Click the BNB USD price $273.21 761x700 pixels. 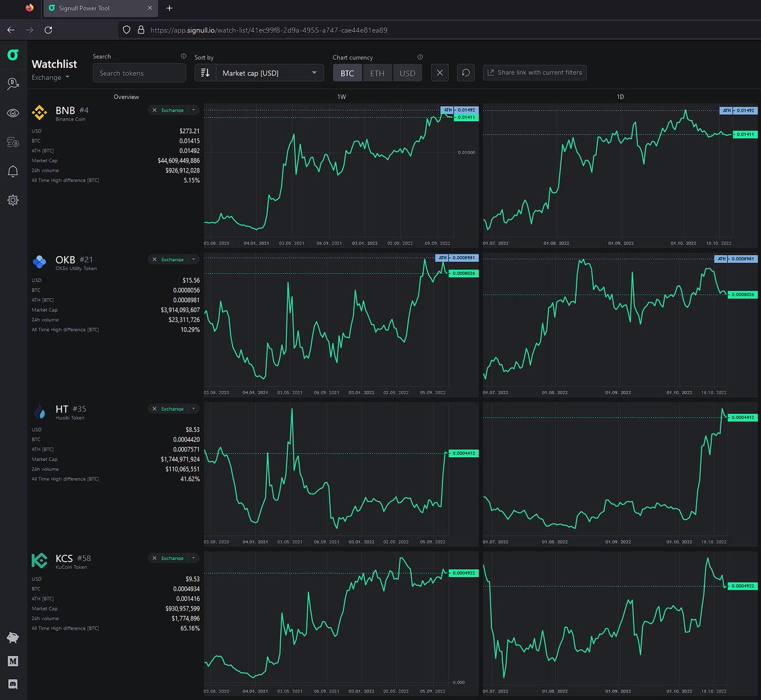190,131
